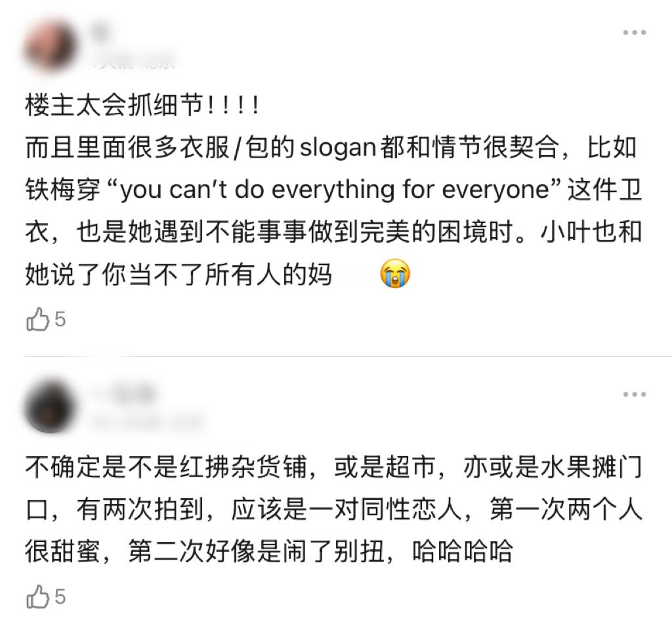The width and height of the screenshot is (672, 624).
Task: Open more options for the 楼主太会抓细节 comment
Action: coord(635,33)
